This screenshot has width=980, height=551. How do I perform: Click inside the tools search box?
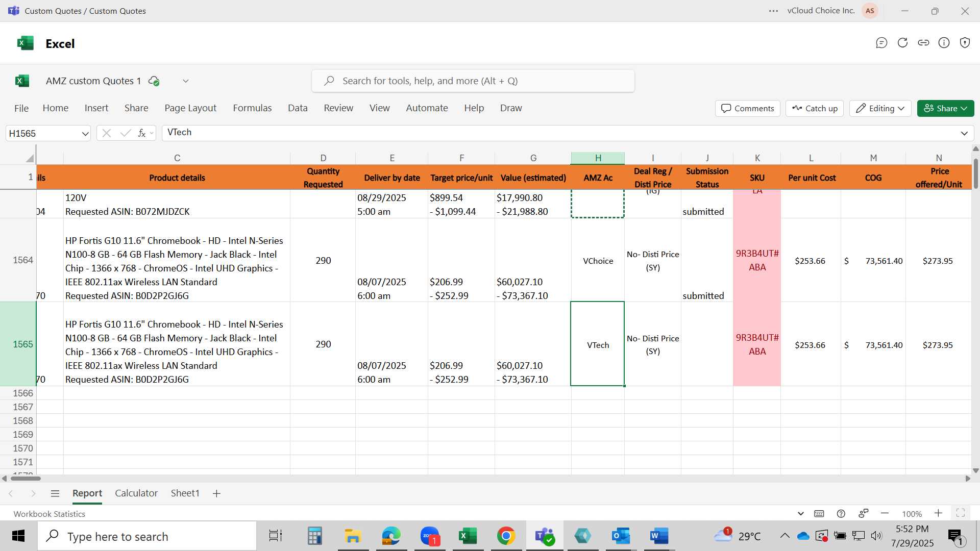pyautogui.click(x=473, y=81)
